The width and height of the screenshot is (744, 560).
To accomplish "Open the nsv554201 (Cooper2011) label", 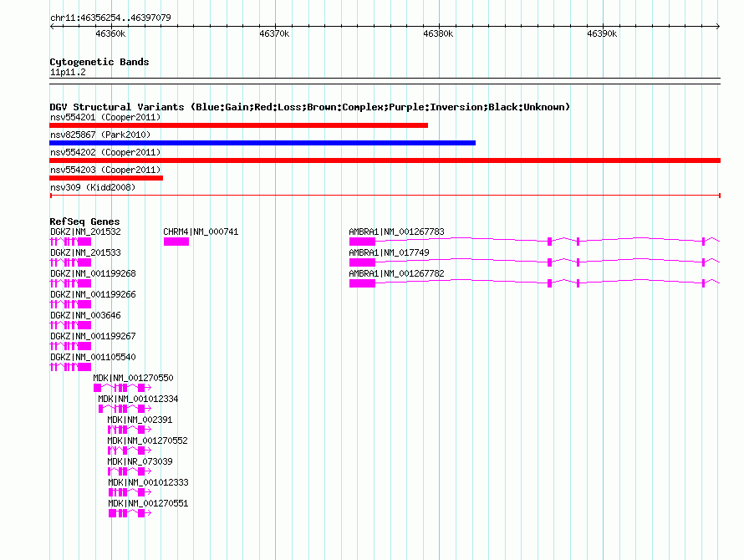I will coord(105,117).
